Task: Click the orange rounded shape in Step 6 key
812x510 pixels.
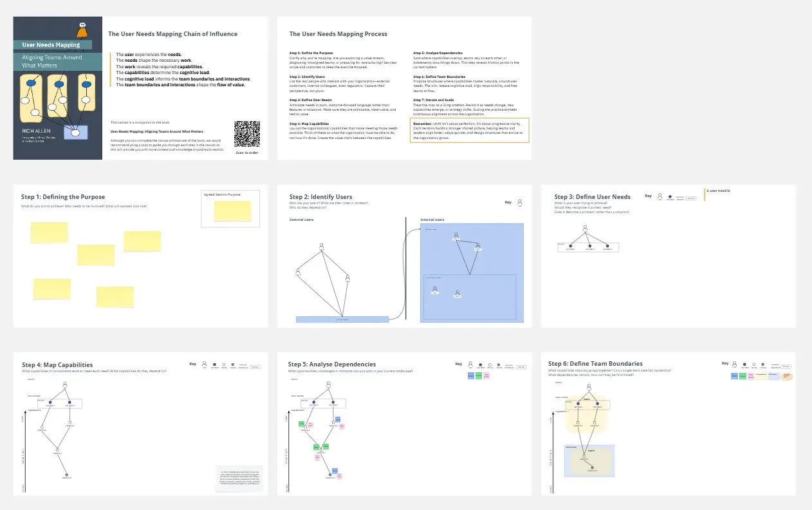Action: (786, 376)
